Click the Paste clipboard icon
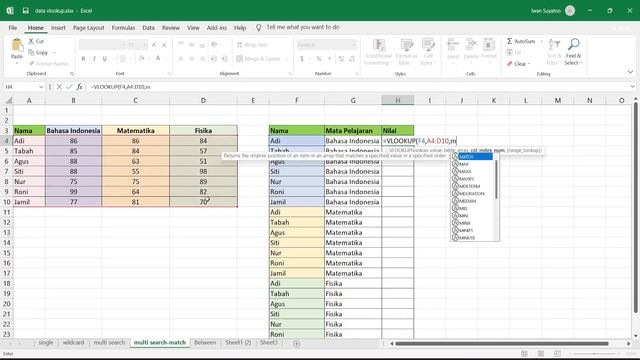Viewport: 640px width, 360px height. pyautogui.click(x=17, y=45)
